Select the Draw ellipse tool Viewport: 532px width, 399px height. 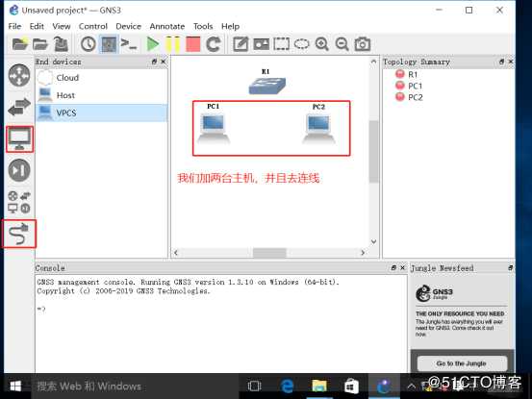click(302, 44)
